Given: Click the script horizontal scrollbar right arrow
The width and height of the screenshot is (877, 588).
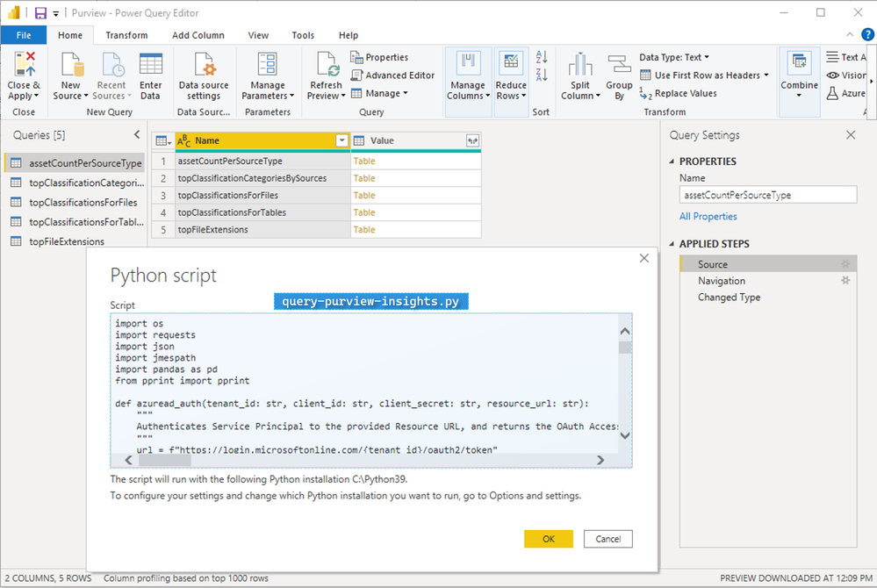Looking at the screenshot, I should point(600,460).
